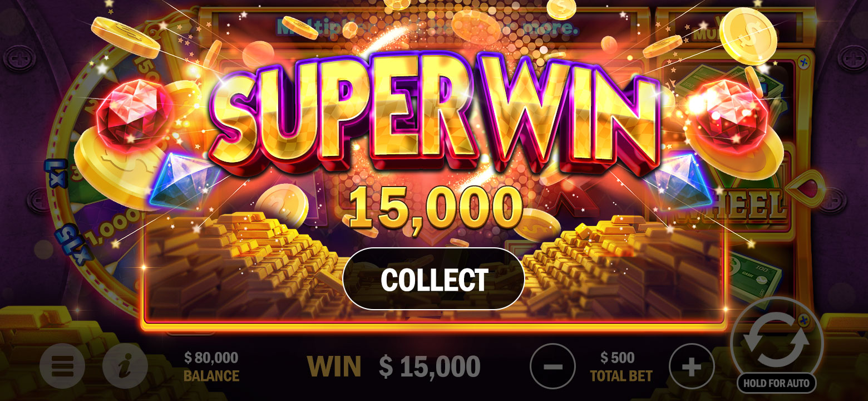Decrease total bet with minus button
Screen dimensions: 868x401
[553, 366]
